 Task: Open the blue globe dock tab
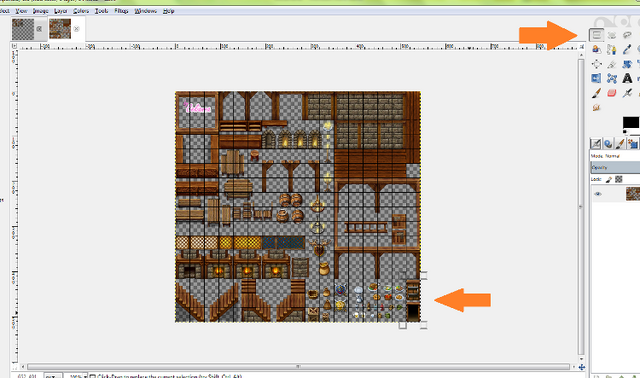(x=608, y=143)
